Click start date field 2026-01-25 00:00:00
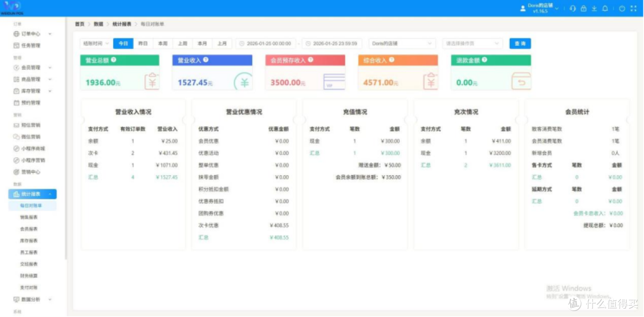The height and width of the screenshot is (317, 644). coord(266,43)
